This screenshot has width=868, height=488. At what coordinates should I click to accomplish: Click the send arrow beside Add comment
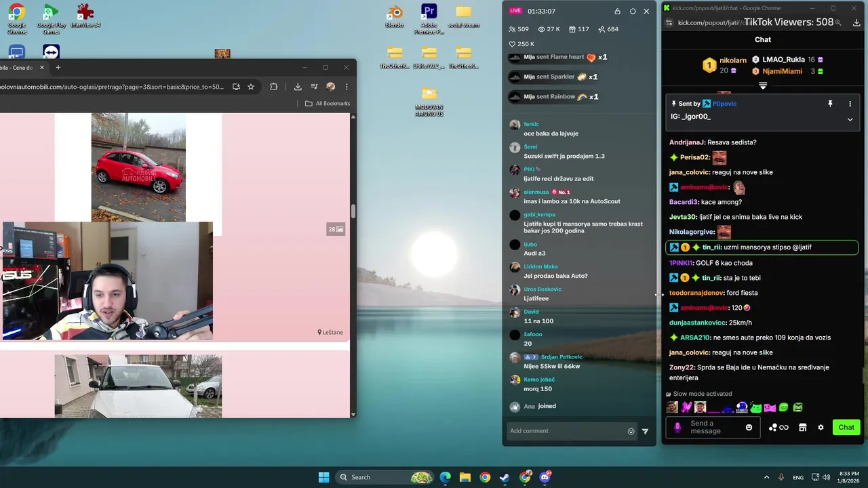point(645,431)
